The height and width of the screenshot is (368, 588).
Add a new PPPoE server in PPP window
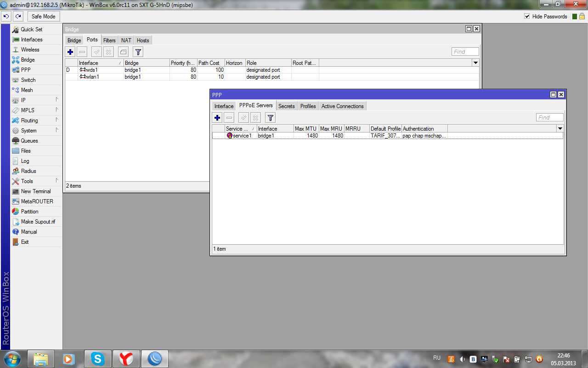pos(217,118)
